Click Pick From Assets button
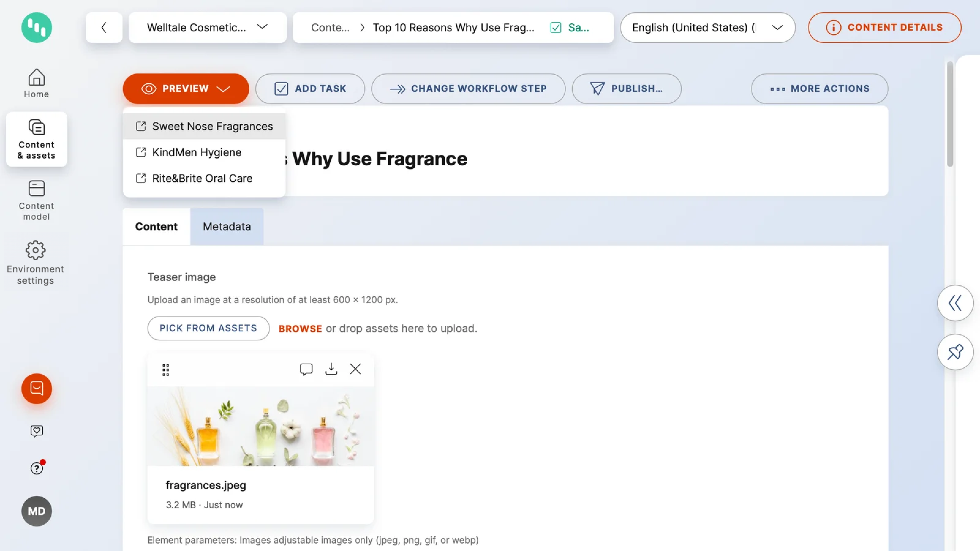 208,328
